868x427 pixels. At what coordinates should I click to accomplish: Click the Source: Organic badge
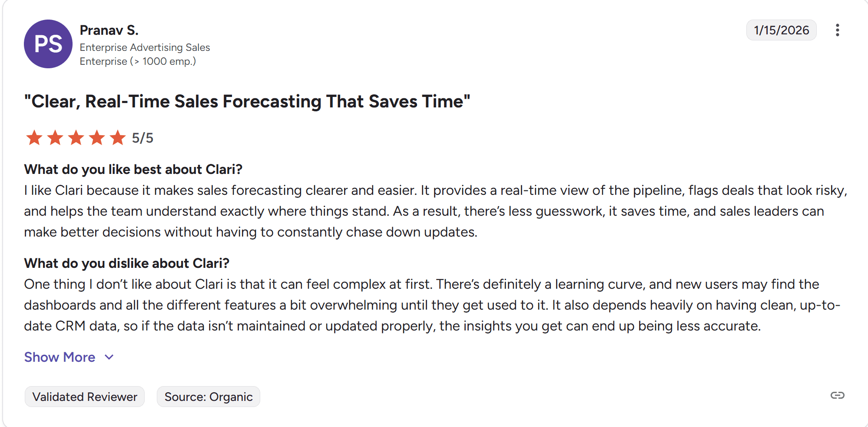click(x=209, y=397)
